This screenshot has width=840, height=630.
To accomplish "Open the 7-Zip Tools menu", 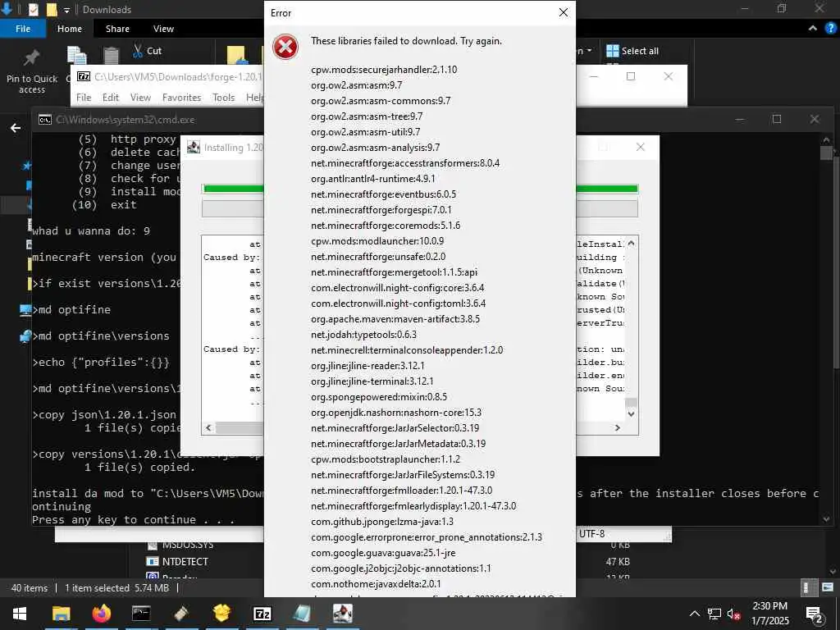I will 223,98.
